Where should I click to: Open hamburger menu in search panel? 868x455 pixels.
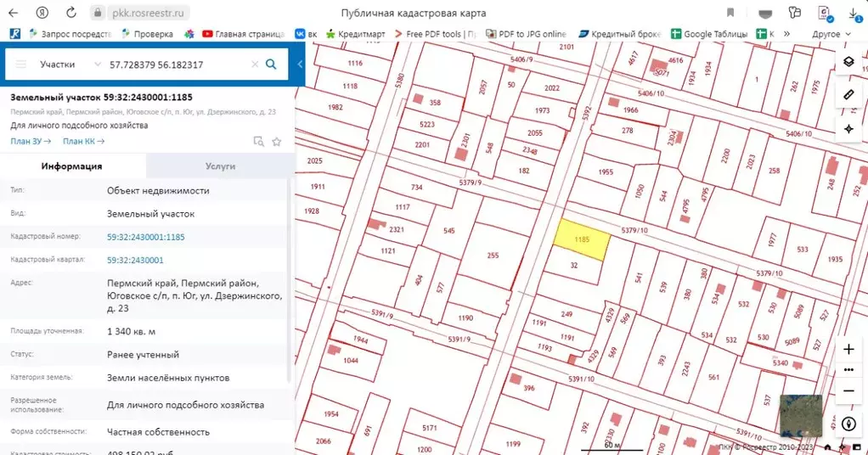tap(21, 65)
